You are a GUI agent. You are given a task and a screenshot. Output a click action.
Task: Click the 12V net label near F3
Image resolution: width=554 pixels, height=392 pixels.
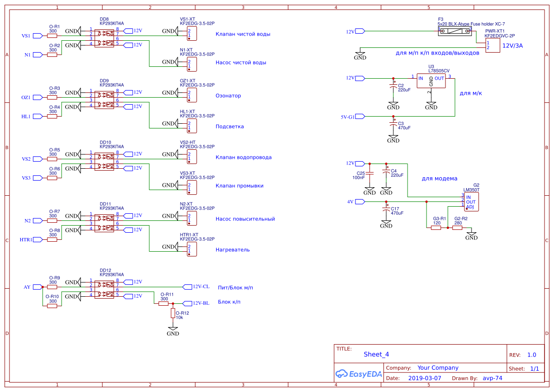pos(359,31)
